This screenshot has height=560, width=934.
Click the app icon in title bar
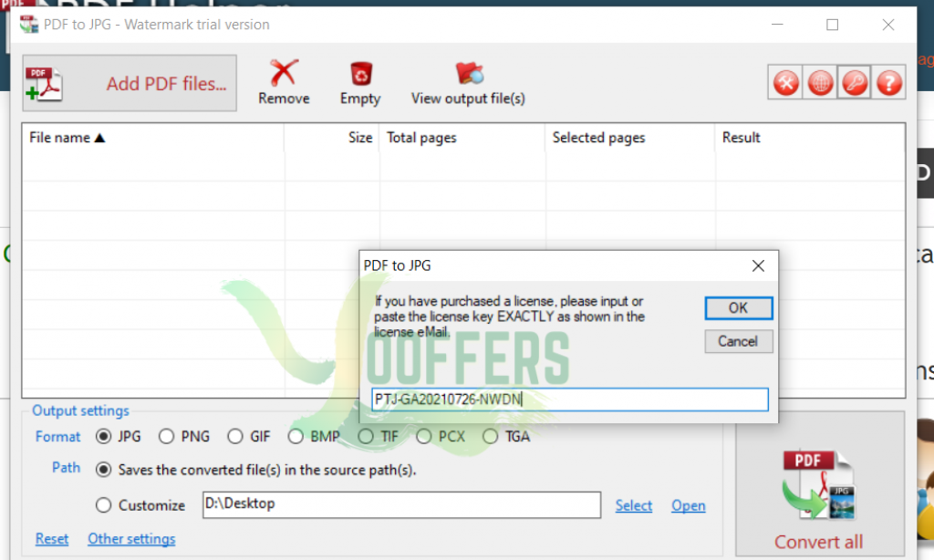pos(28,25)
